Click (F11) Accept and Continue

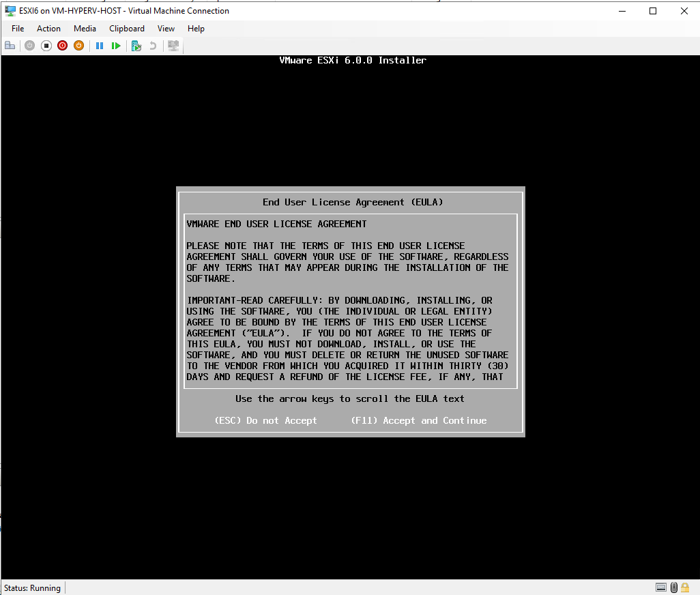pyautogui.click(x=419, y=420)
